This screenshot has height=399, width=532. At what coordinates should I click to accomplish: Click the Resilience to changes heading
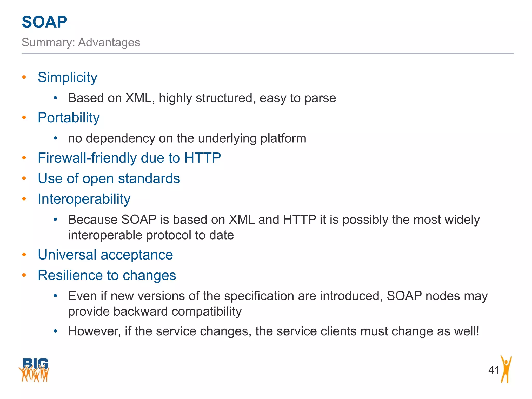(107, 275)
